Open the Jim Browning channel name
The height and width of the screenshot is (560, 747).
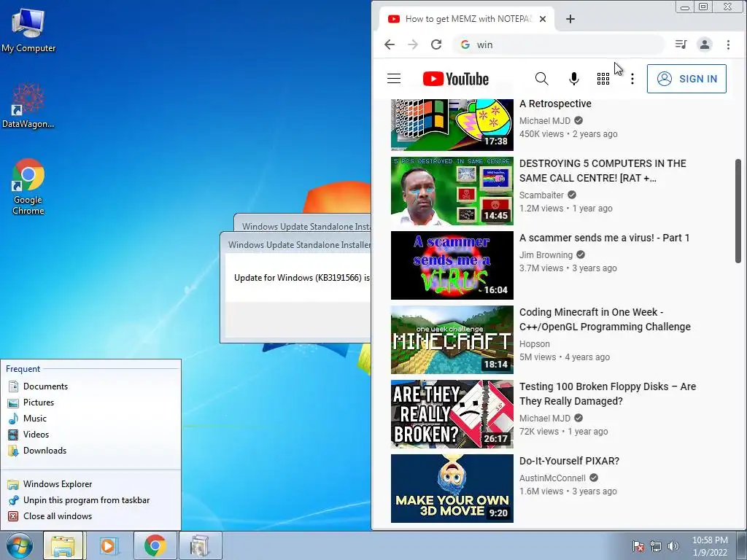pyautogui.click(x=546, y=254)
